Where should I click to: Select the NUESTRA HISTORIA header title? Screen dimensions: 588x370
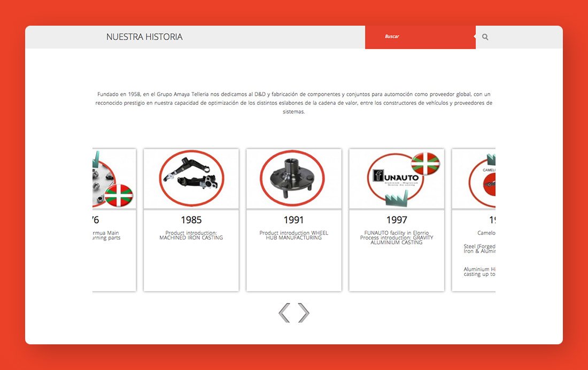(144, 37)
